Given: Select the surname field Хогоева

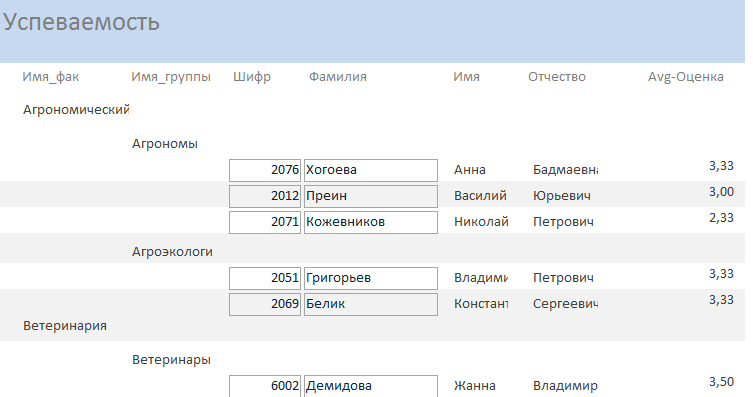Looking at the screenshot, I should pyautogui.click(x=371, y=170).
